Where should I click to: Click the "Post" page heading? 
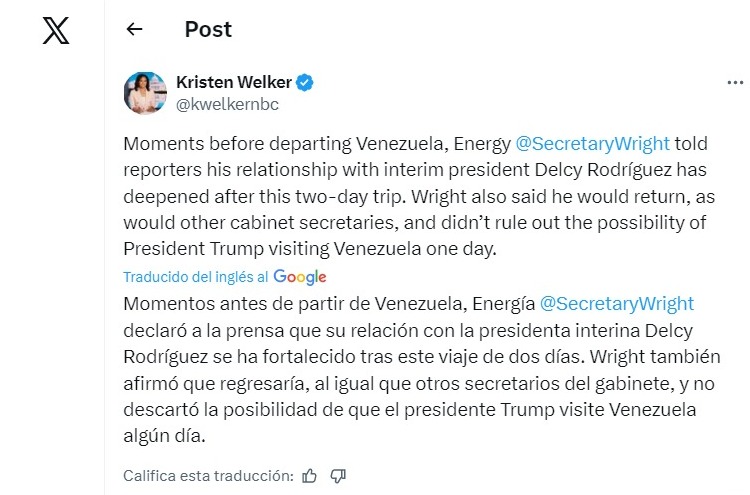coord(208,30)
